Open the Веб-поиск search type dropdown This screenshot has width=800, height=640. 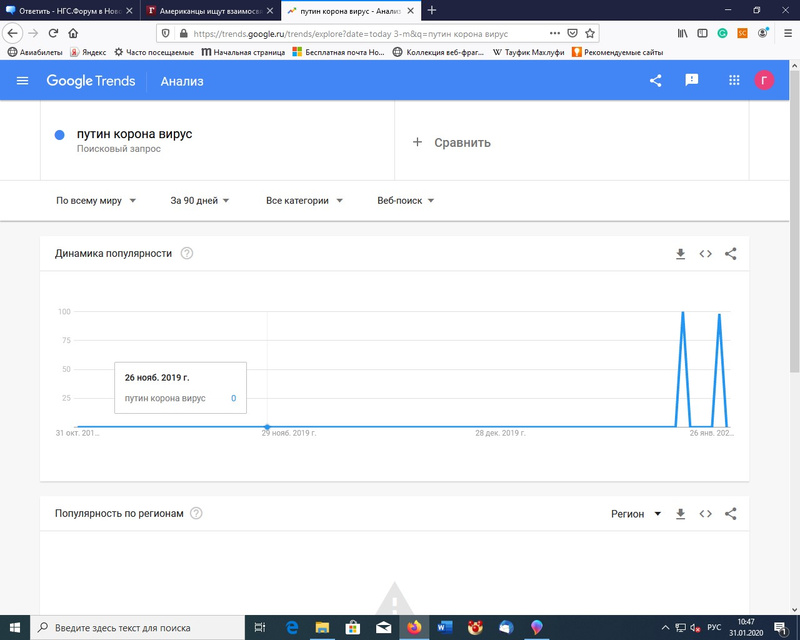[x=406, y=201]
